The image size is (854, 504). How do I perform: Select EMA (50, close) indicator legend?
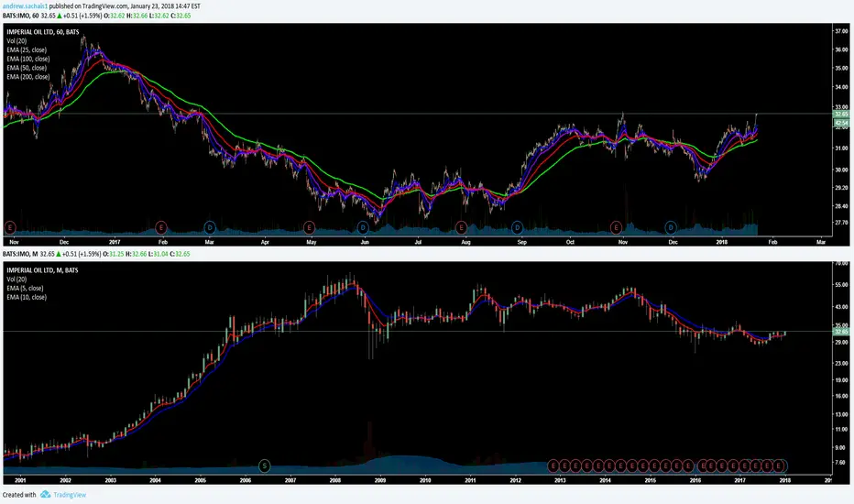(x=27, y=68)
